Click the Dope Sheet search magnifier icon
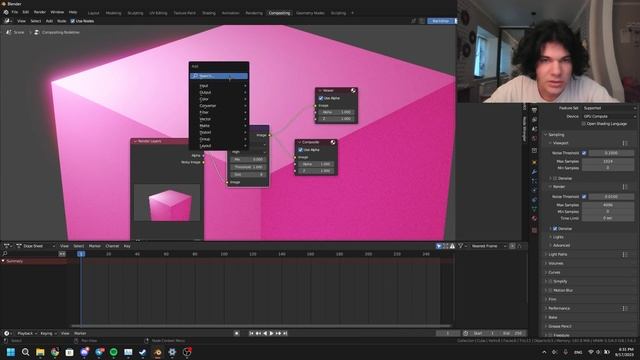The width and height of the screenshot is (640, 360). [5, 253]
